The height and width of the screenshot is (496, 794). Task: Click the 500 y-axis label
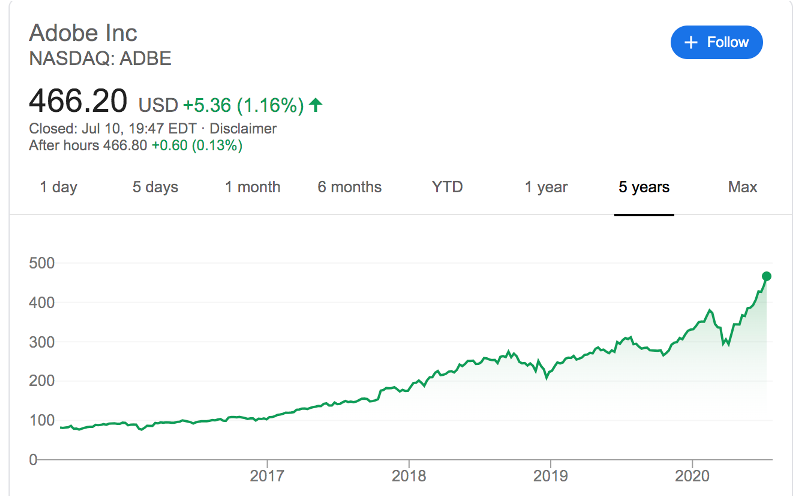click(42, 263)
